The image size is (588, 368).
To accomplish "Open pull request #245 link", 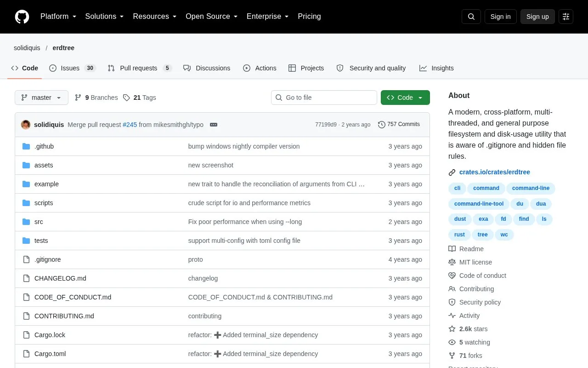I will click(130, 125).
